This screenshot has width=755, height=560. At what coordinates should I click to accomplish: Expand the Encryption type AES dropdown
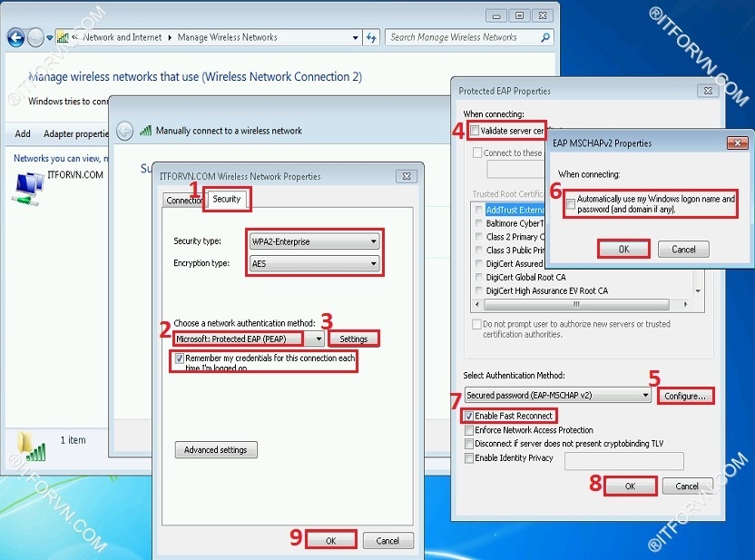[314, 263]
